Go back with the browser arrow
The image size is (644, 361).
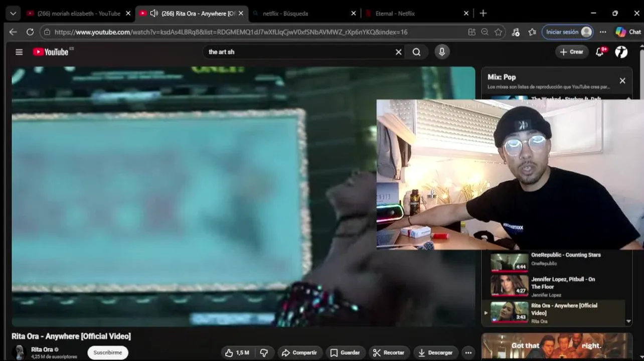(x=13, y=32)
